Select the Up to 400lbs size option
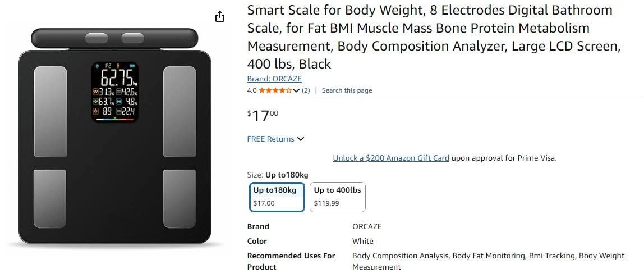The height and width of the screenshot is (273, 644). (x=338, y=197)
